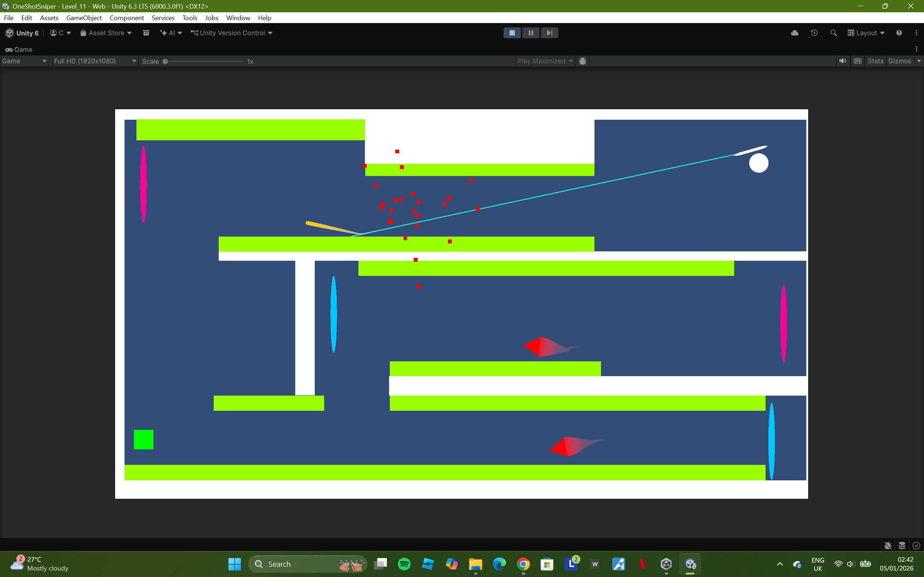Pause the running game
The image size is (924, 577).
(530, 33)
